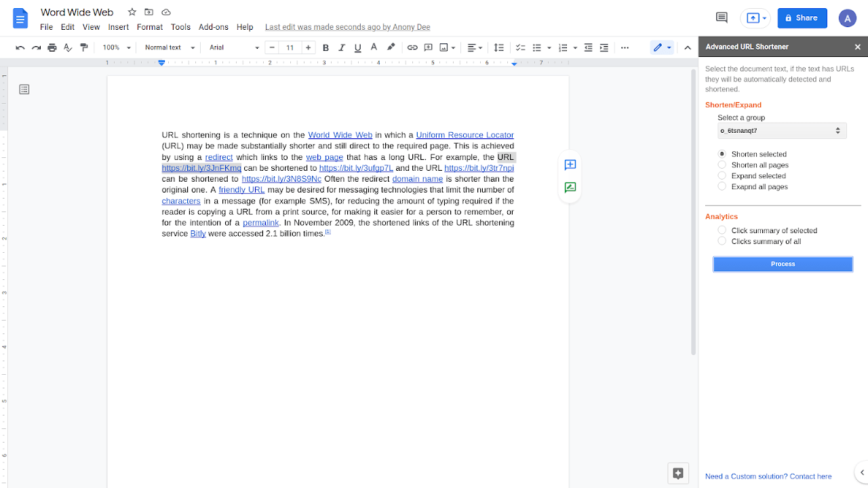Toggle italic formatting
This screenshot has height=488, width=868.
[x=342, y=47]
